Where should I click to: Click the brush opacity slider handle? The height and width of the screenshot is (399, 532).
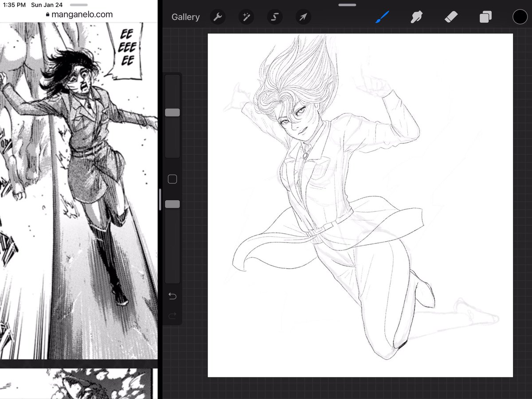(172, 204)
